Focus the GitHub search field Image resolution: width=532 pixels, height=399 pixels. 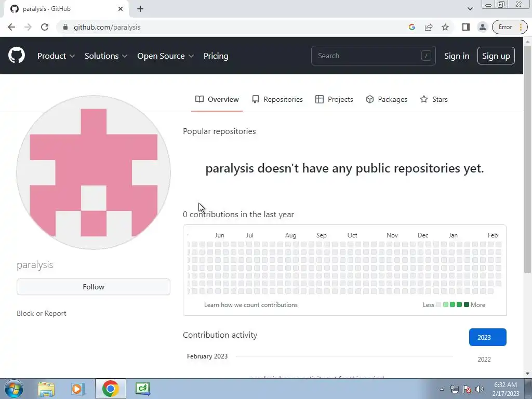(373, 56)
